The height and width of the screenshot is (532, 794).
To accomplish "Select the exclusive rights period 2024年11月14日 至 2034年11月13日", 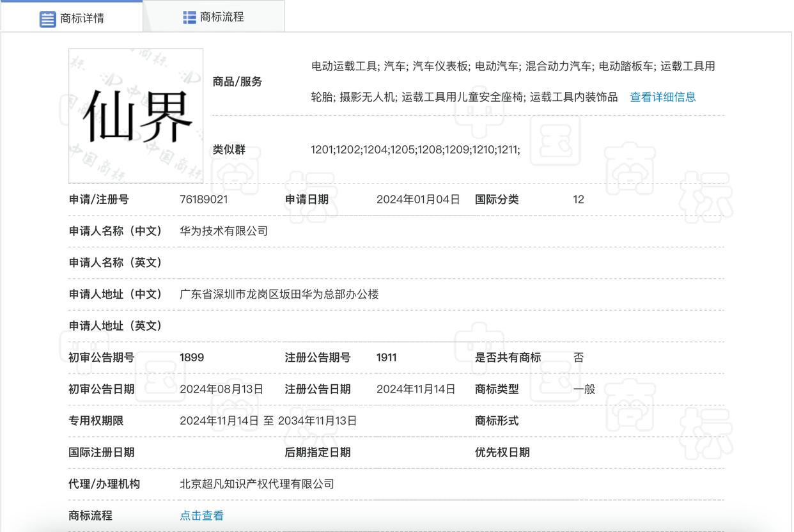I will pyautogui.click(x=269, y=421).
